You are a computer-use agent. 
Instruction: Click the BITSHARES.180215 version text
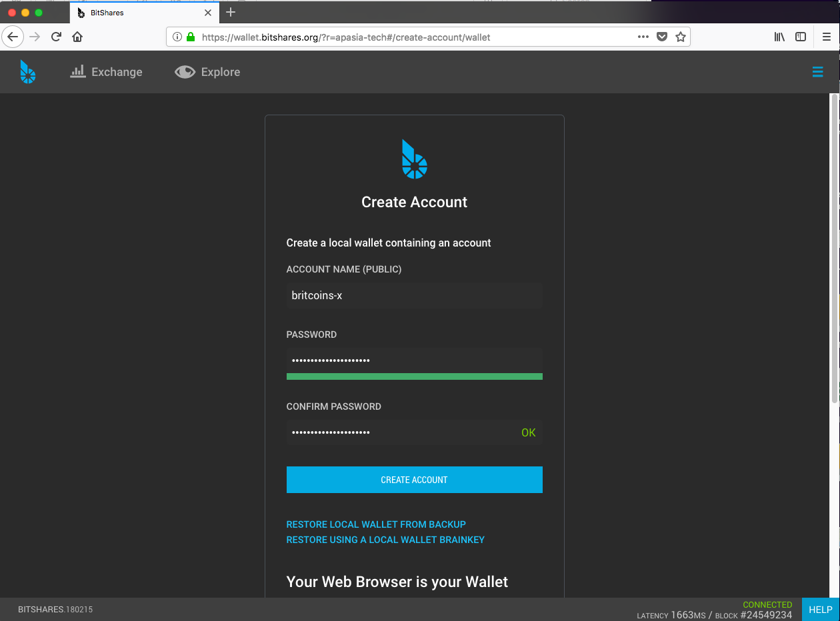(55, 610)
